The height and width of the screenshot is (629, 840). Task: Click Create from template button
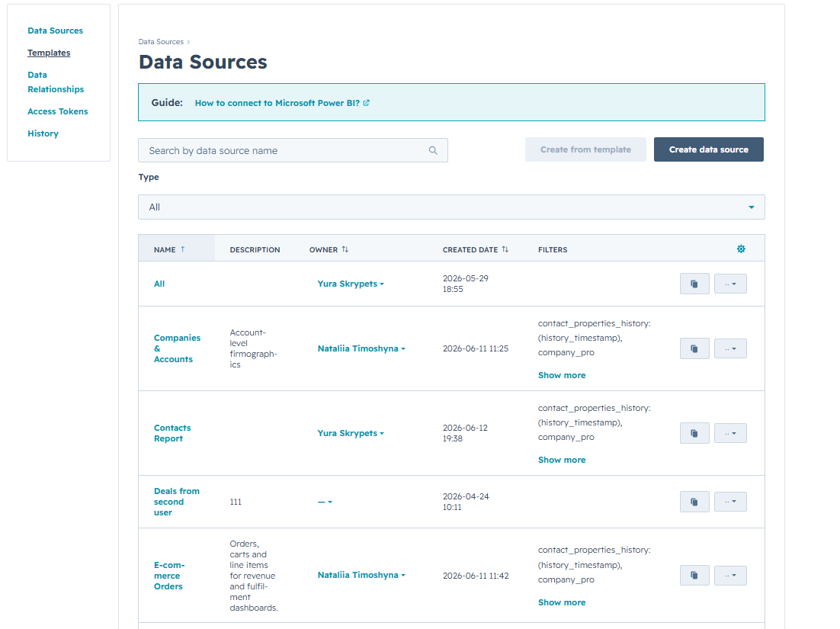(585, 149)
